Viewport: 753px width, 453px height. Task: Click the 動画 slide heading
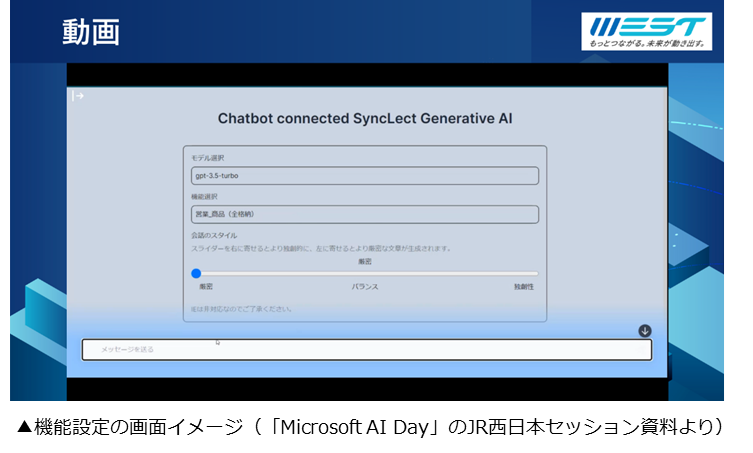pos(91,32)
